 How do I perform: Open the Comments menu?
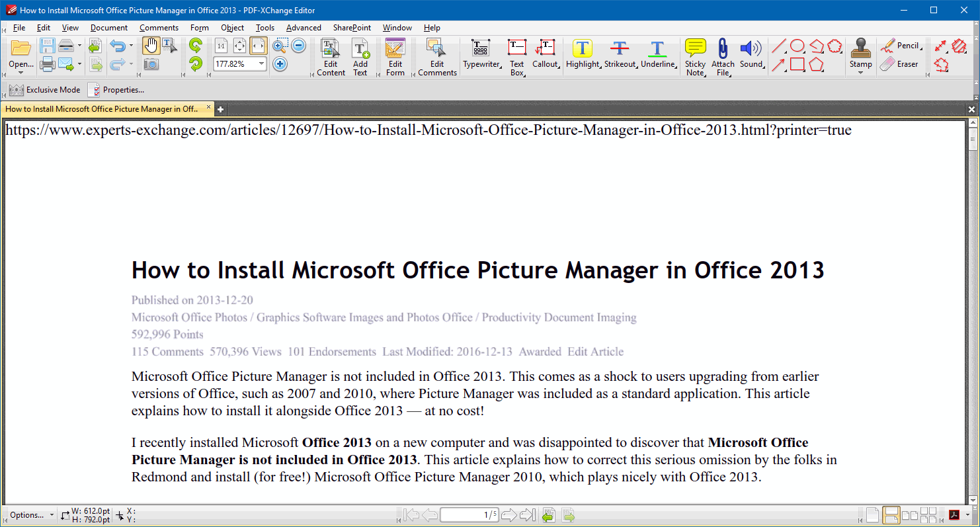click(x=159, y=28)
